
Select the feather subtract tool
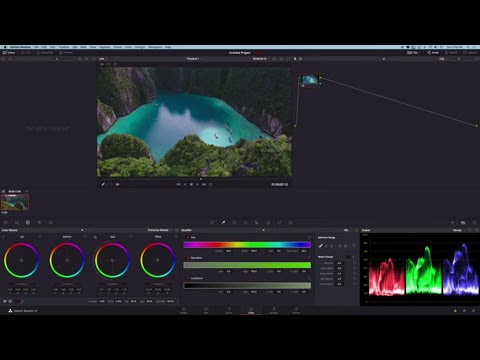(340, 246)
